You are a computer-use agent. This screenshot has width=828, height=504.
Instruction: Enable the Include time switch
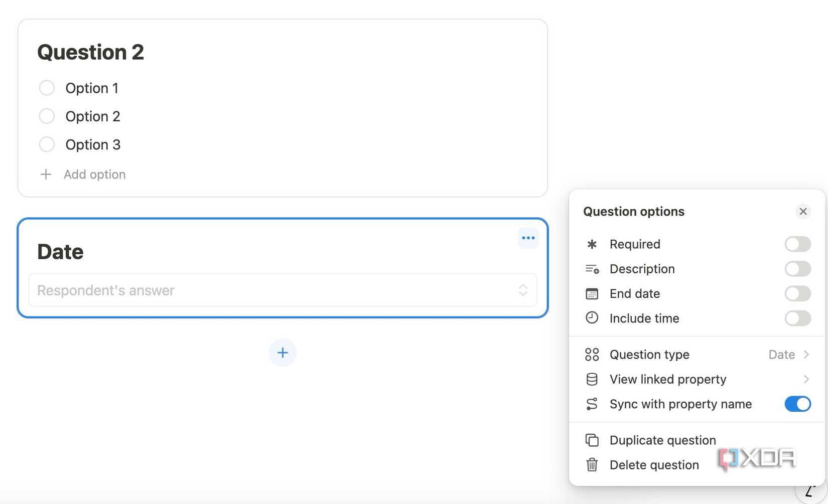pos(798,318)
